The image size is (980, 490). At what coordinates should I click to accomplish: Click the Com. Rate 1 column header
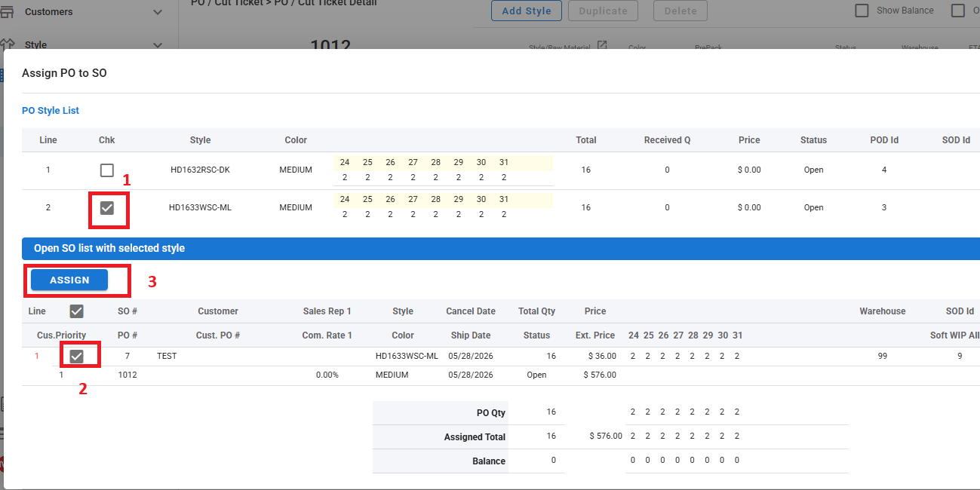pos(327,335)
